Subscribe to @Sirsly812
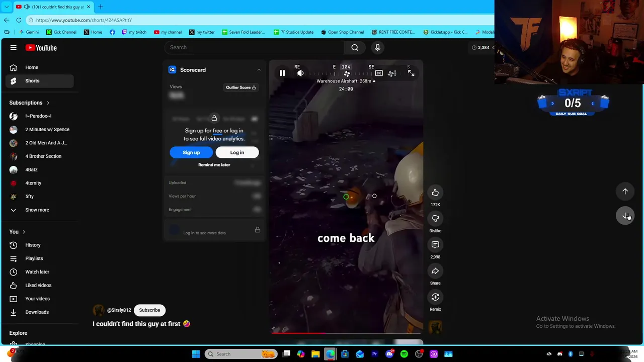Image resolution: width=644 pixels, height=362 pixels. [x=149, y=310]
